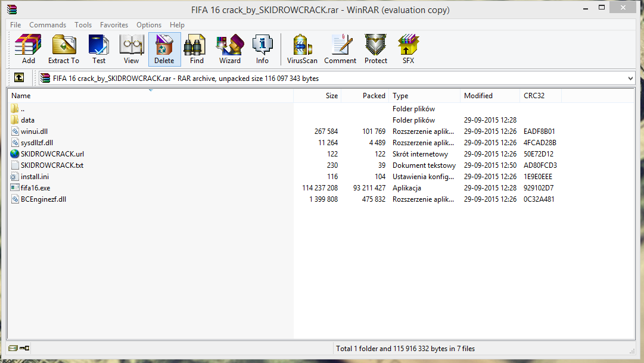
Task: Click the WinRAR title bar app icon
Action: (12, 9)
